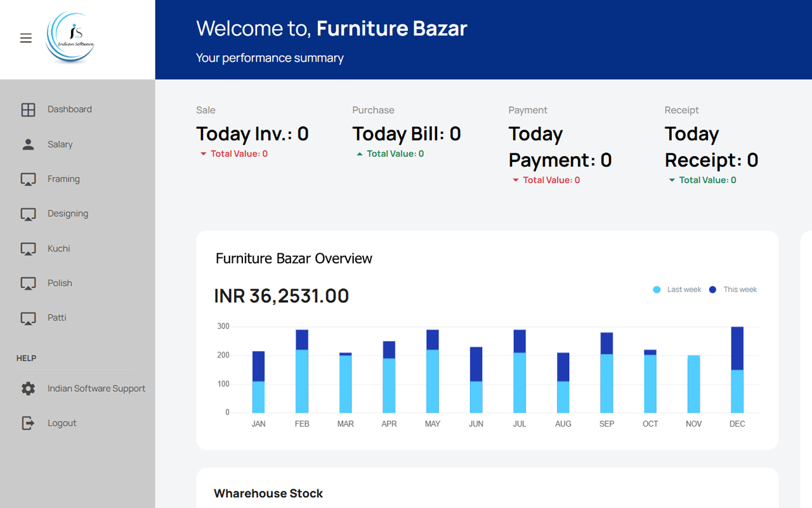The width and height of the screenshot is (812, 508).
Task: Click the MAY bar in the chart
Action: pos(433,371)
